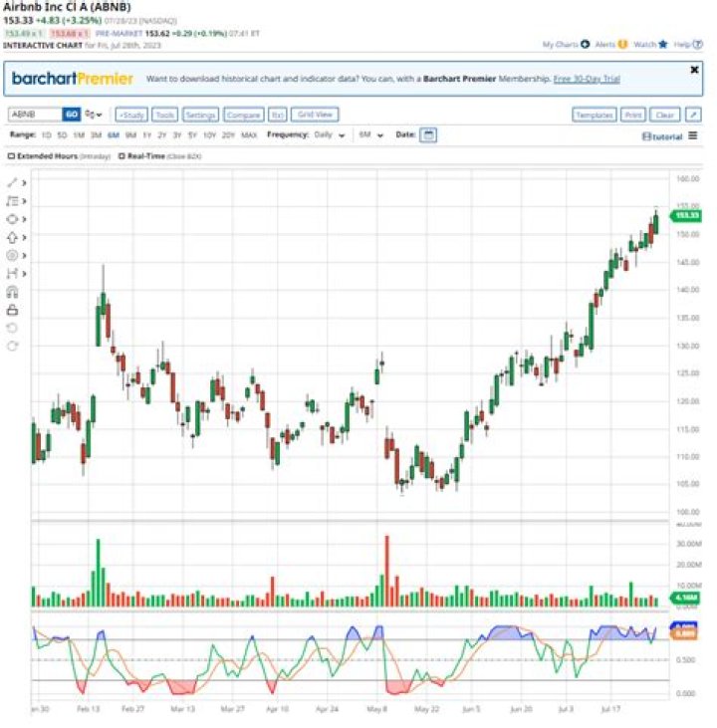This screenshot has width=717, height=728.
Task: Click the green 153.33 price label
Action: [685, 215]
